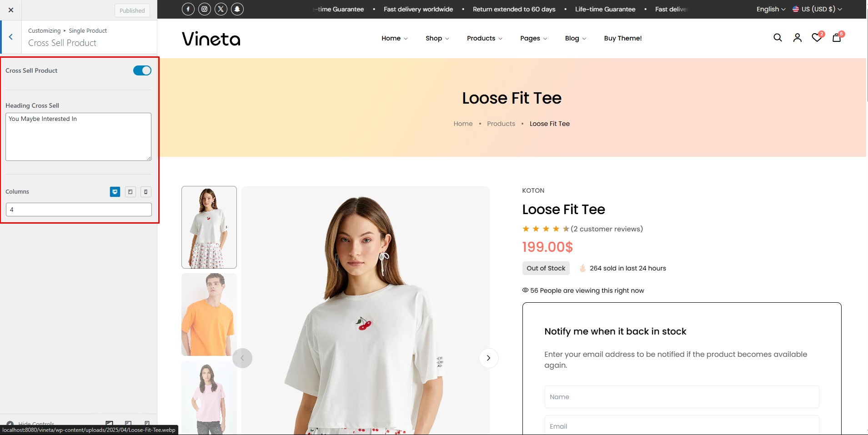
Task: Toggle the Cross Sell Product switch
Action: (142, 70)
